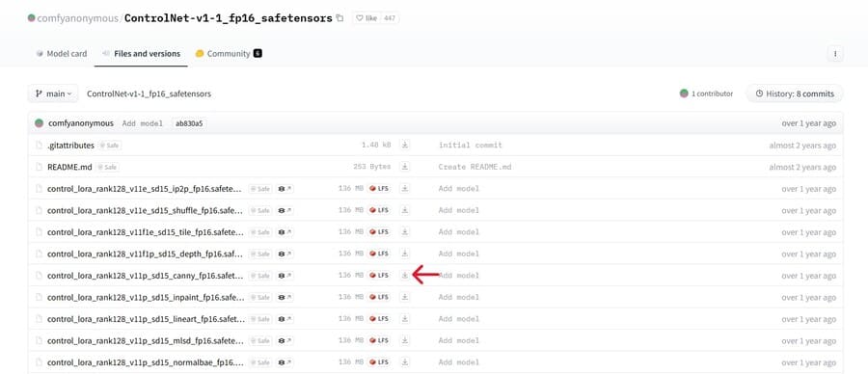The height and width of the screenshot is (374, 868).
Task: Open the README.md file
Action: (69, 167)
